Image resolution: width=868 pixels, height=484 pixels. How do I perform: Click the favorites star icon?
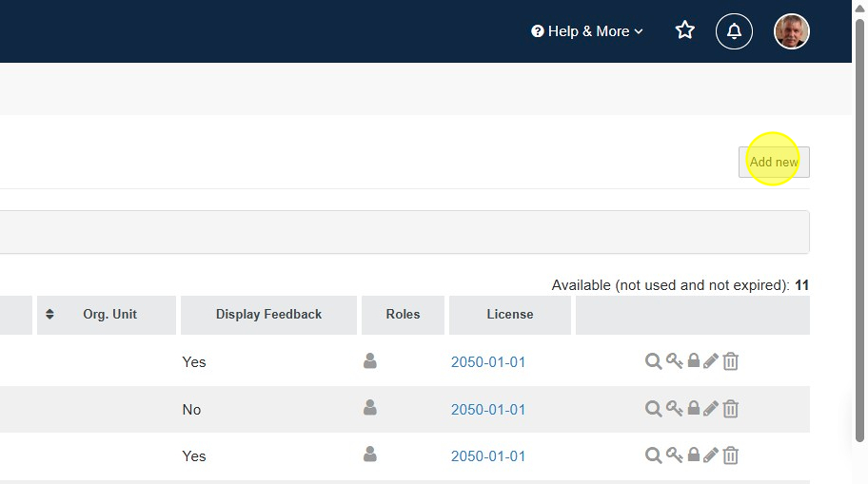tap(685, 31)
